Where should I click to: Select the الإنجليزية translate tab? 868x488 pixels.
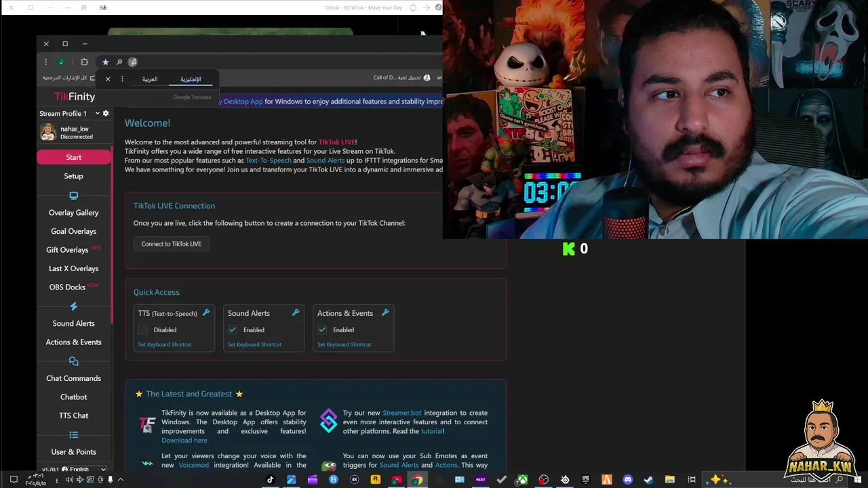(x=191, y=79)
